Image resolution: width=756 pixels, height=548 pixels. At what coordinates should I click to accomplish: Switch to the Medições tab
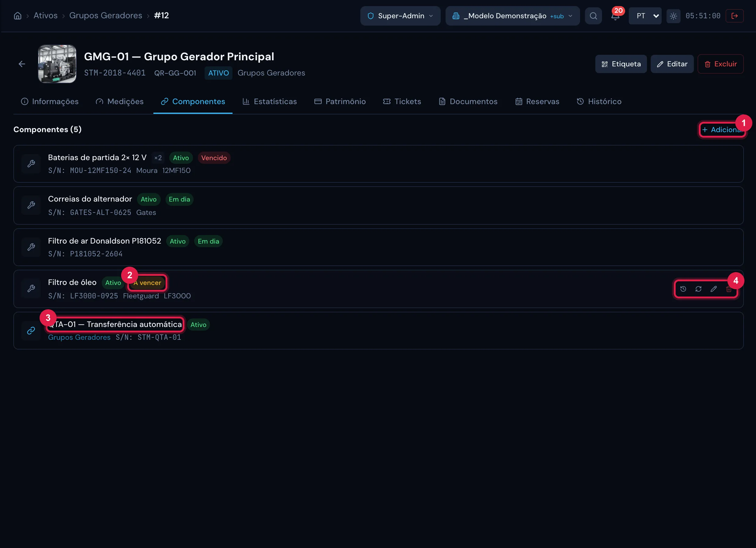tap(120, 101)
